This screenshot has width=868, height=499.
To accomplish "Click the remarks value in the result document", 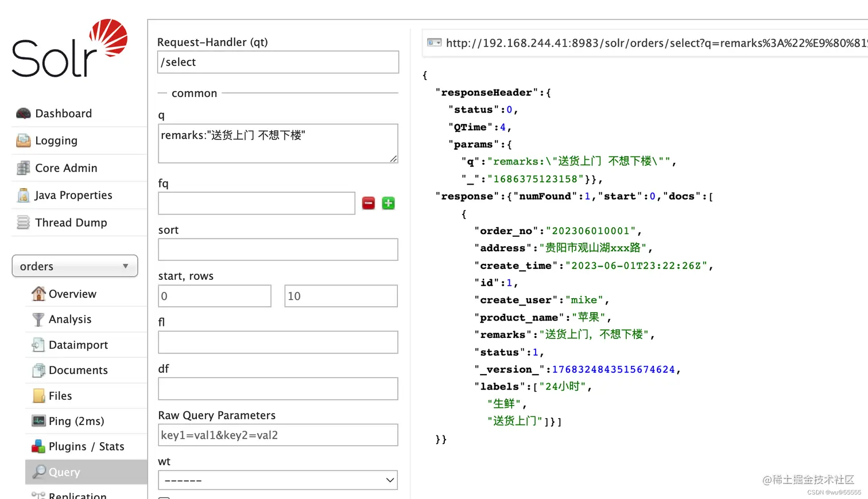I will pyautogui.click(x=594, y=334).
